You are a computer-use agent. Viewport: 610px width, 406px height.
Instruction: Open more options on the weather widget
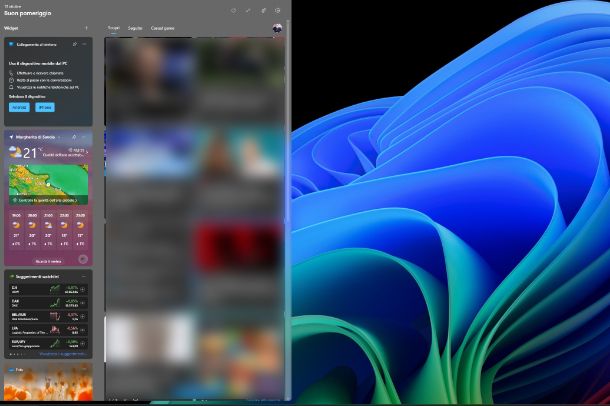pyautogui.click(x=84, y=137)
